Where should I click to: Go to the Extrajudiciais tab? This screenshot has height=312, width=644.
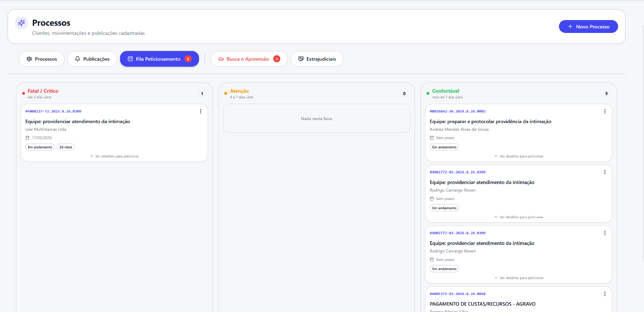pyautogui.click(x=317, y=59)
